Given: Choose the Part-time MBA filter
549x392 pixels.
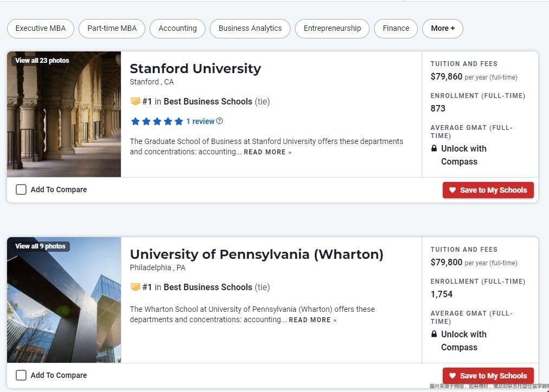Looking at the screenshot, I should click(x=112, y=28).
